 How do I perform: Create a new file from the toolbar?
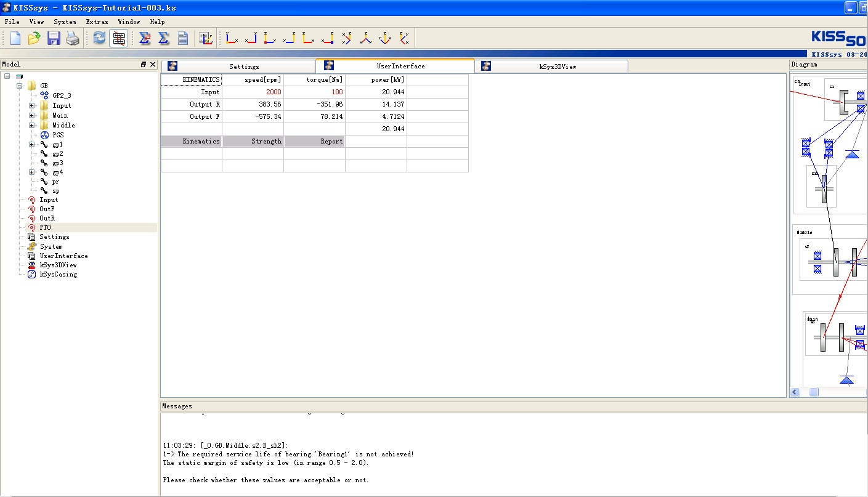(15, 38)
